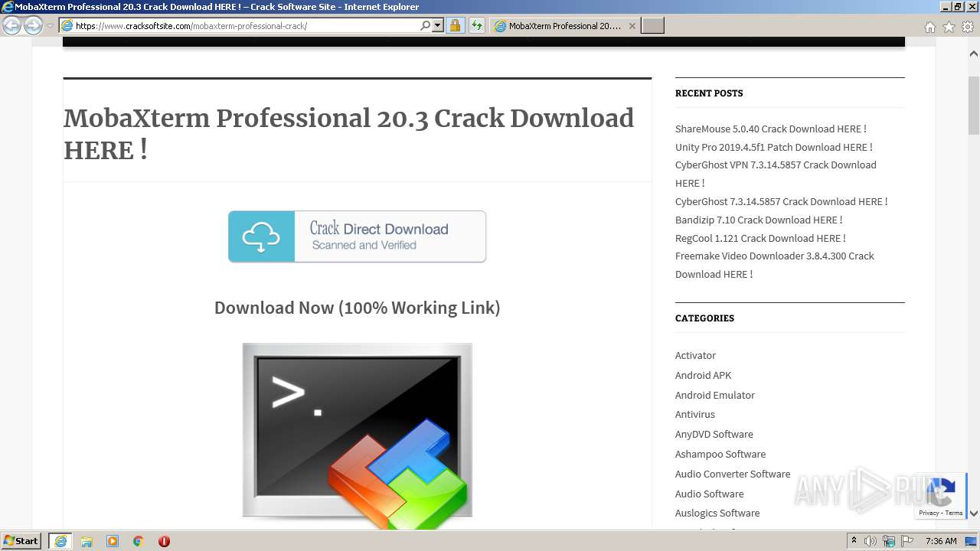Select the Android Emulator category
The image size is (980, 551).
pos(714,395)
